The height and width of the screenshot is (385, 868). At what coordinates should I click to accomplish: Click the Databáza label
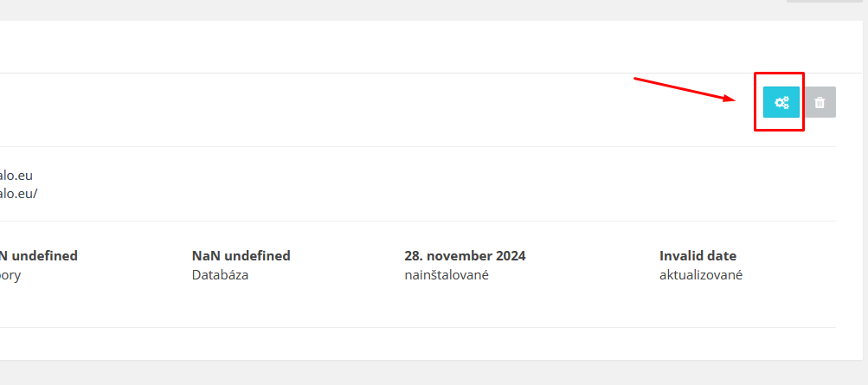point(220,275)
